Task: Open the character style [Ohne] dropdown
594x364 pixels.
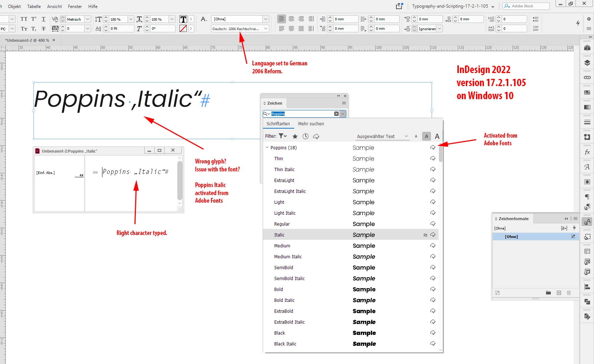Action: point(266,19)
